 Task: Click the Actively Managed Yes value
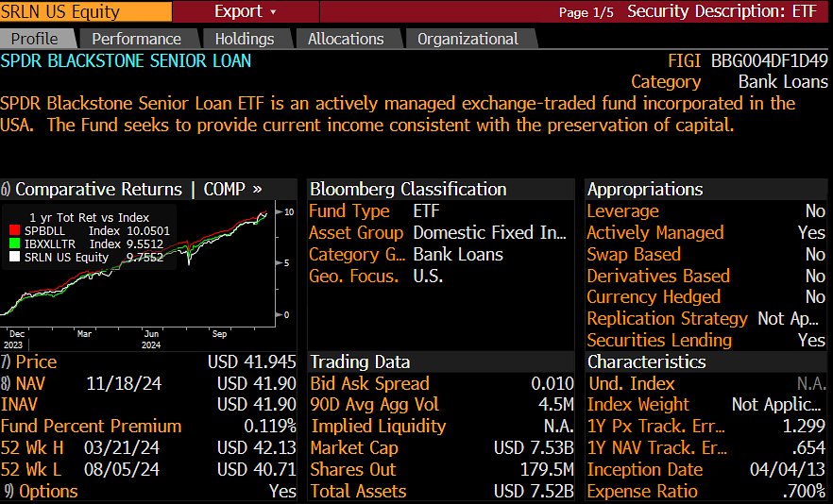point(811,232)
